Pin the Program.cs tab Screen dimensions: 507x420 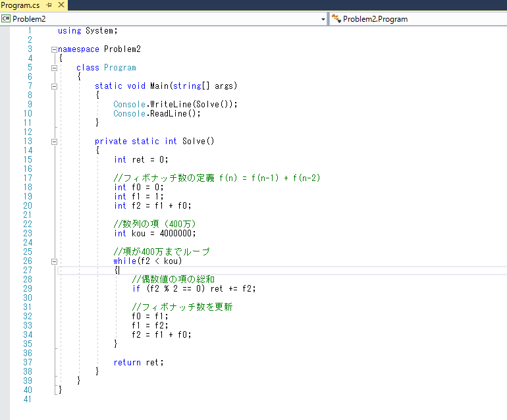pyautogui.click(x=49, y=5)
